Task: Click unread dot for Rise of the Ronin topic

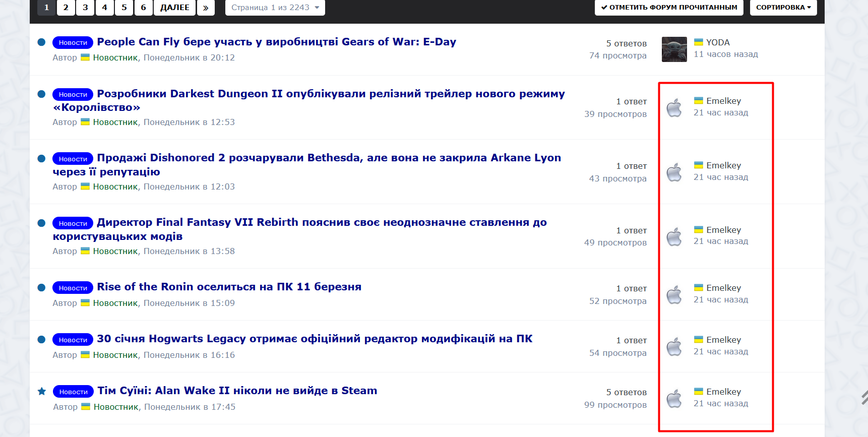Action: tap(42, 288)
